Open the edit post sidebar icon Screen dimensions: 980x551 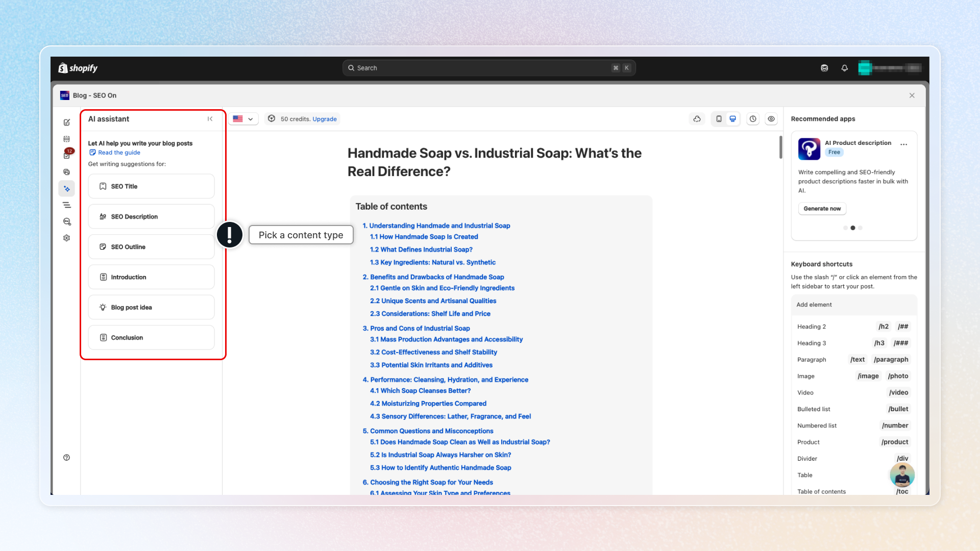tap(67, 122)
